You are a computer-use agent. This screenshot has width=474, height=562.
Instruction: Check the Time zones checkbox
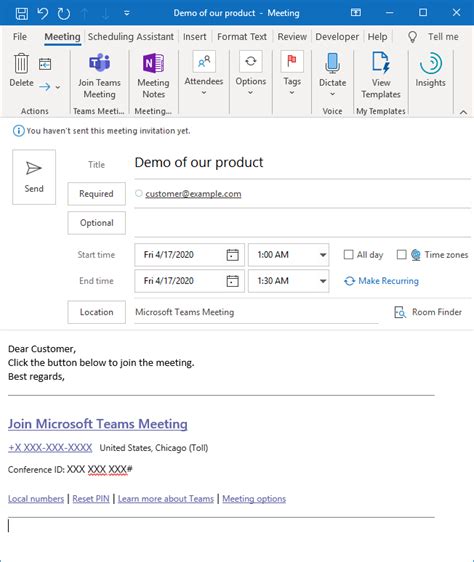click(x=402, y=254)
